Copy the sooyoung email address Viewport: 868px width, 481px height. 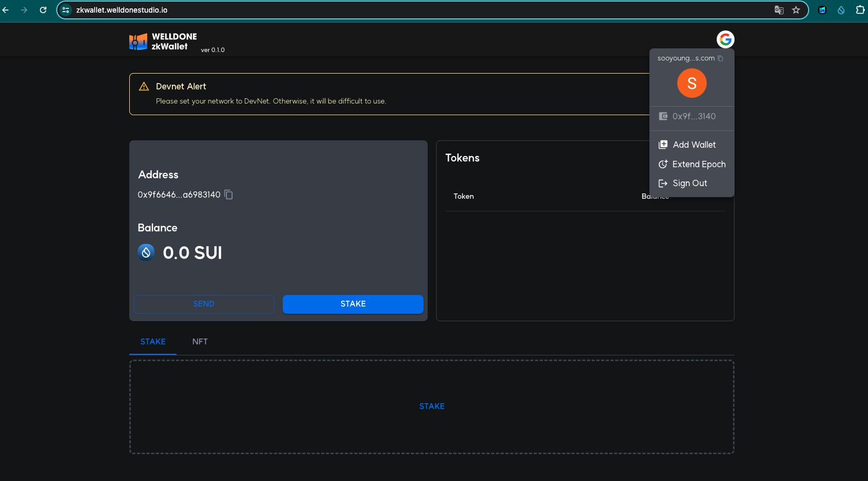pos(720,58)
